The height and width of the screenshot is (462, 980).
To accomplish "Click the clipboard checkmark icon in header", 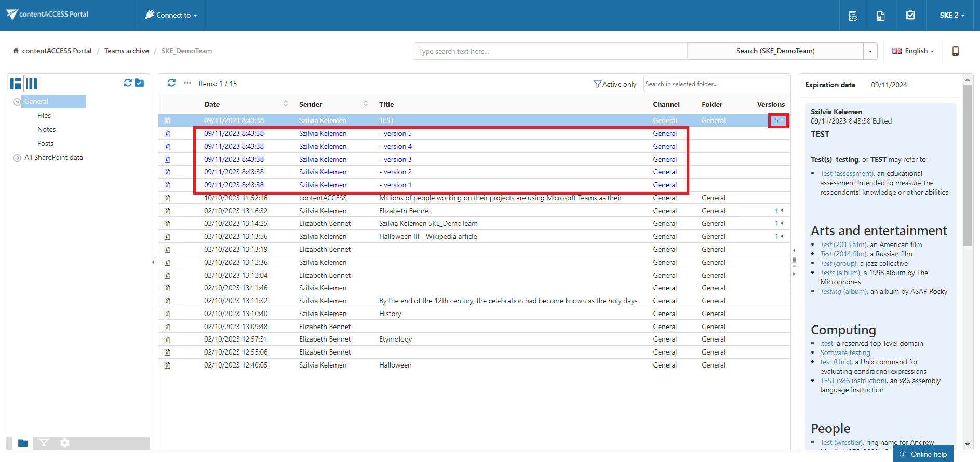I will (910, 15).
